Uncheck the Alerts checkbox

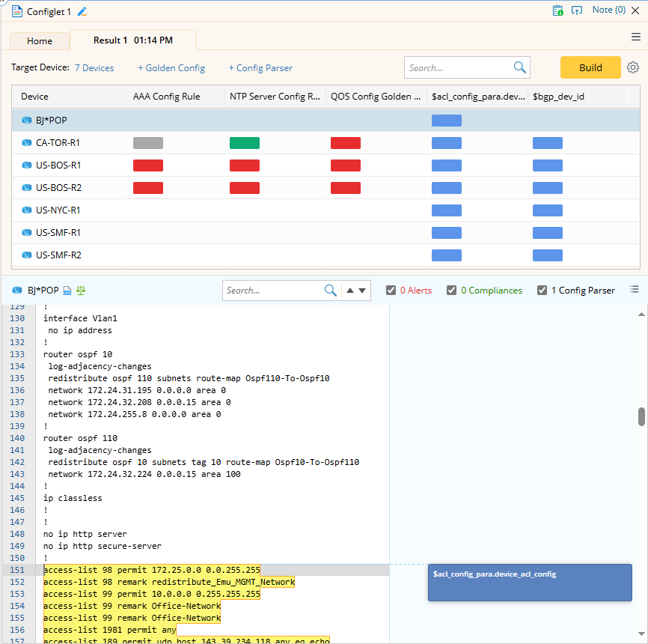[x=391, y=291]
